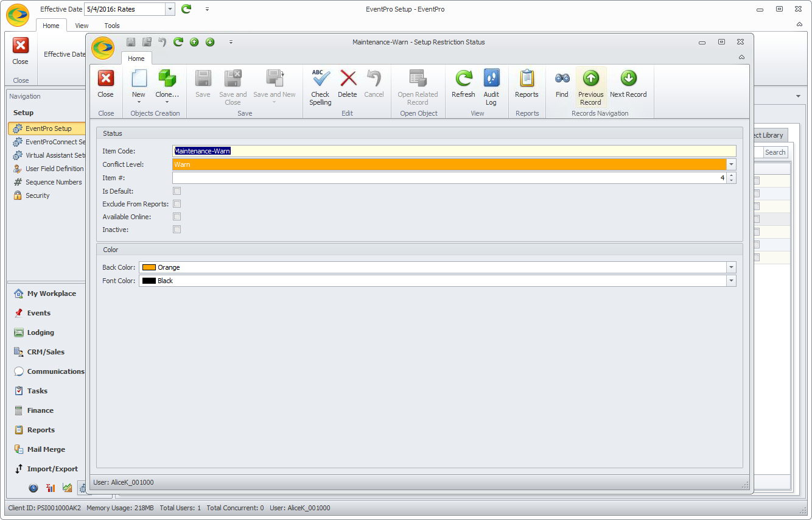Run Check Spelling on the record

(x=320, y=87)
